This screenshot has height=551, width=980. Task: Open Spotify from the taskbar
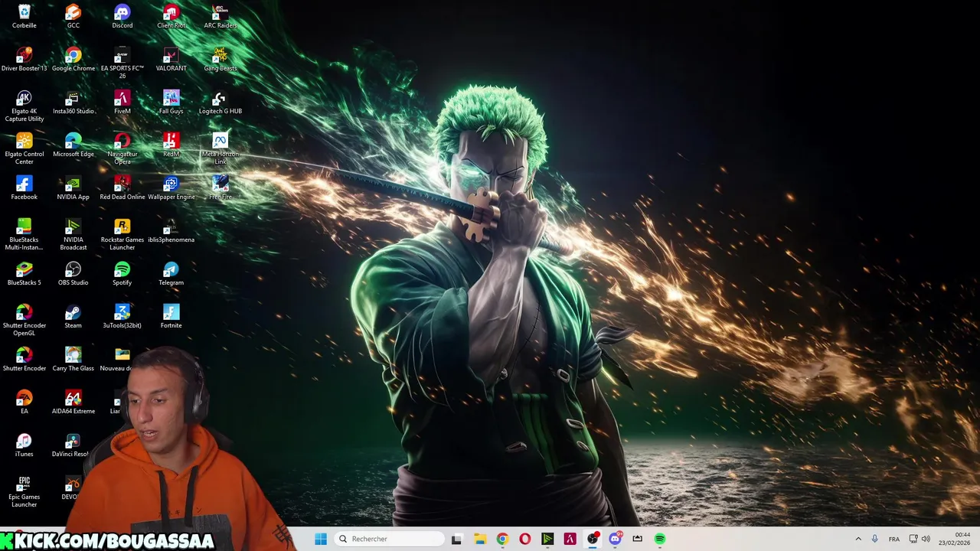click(660, 539)
